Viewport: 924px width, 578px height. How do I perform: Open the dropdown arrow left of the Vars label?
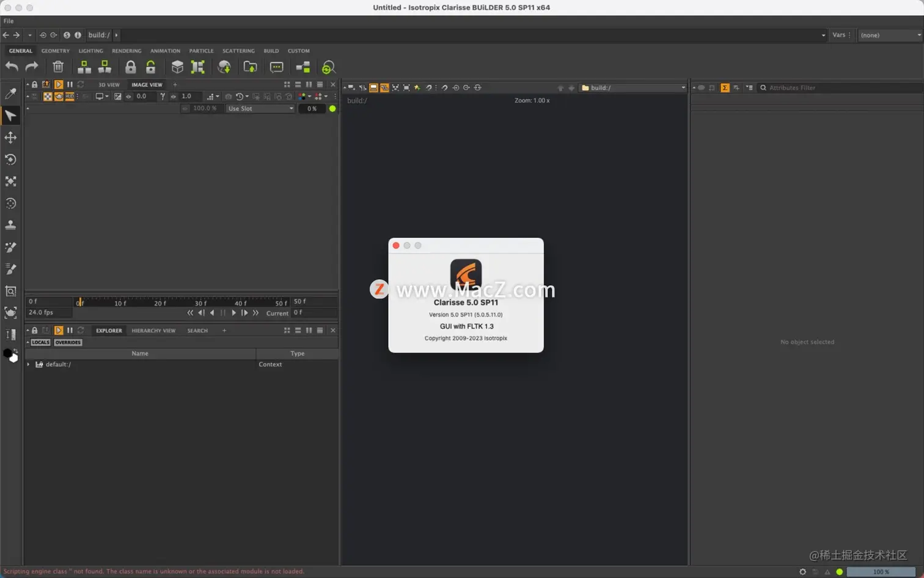pos(823,35)
